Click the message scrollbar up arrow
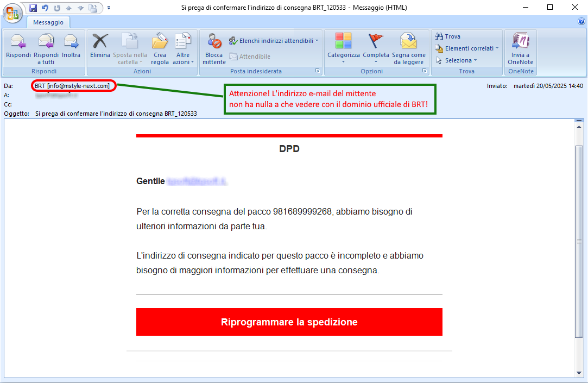The height and width of the screenshot is (383, 588). pyautogui.click(x=579, y=127)
